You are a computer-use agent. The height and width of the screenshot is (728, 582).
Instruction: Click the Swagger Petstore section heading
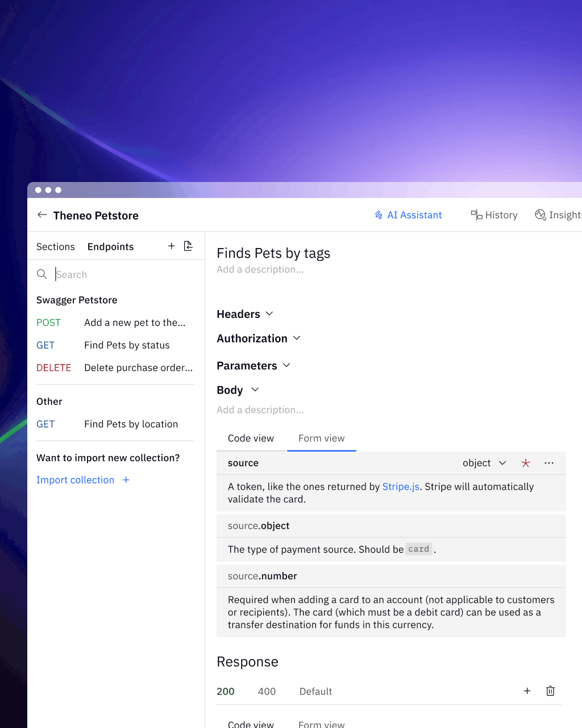pos(77,300)
